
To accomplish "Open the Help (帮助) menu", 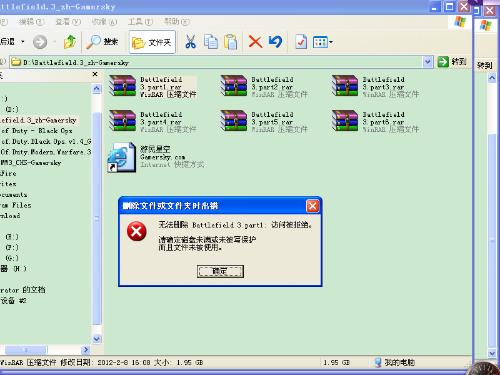I will [x=177, y=22].
